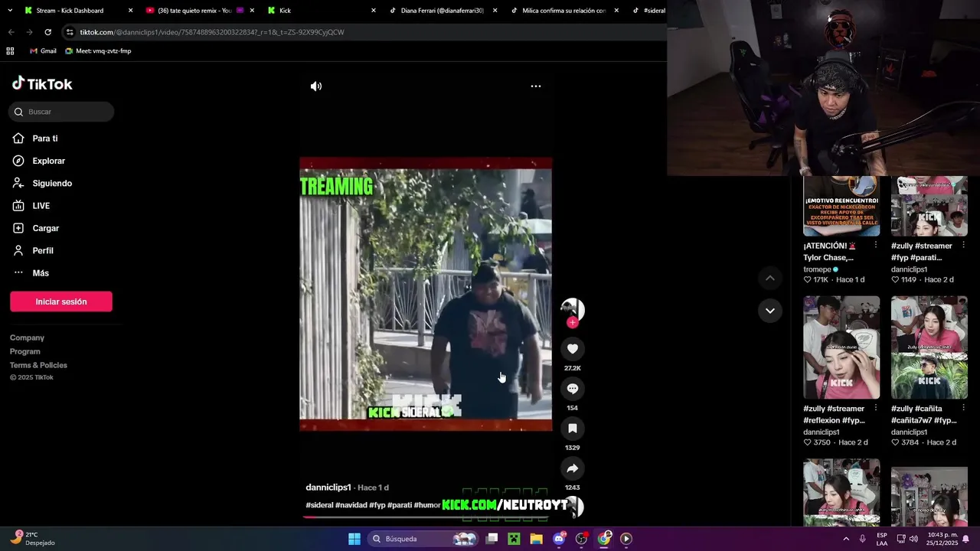Go back in browser history
The image size is (980, 551).
[11, 32]
